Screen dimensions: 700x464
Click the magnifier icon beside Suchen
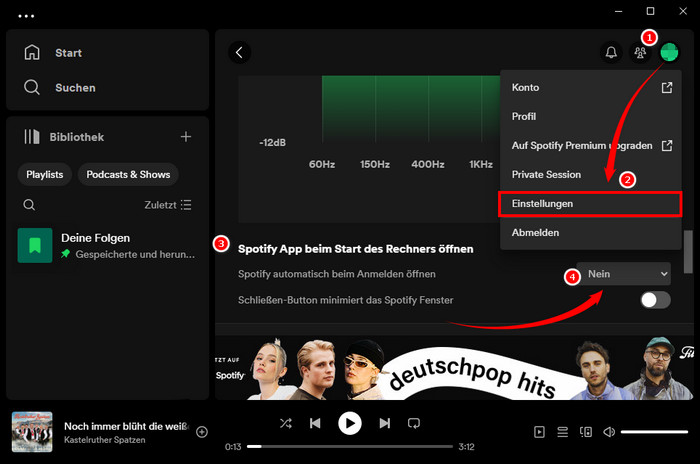tap(32, 87)
